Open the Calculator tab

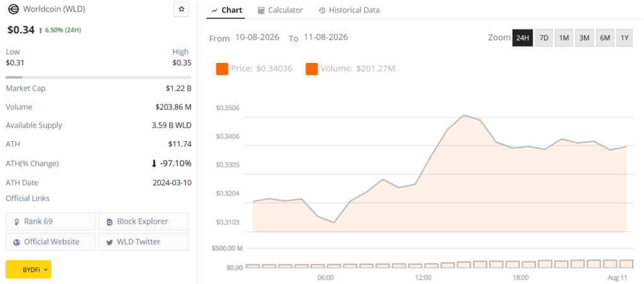pyautogui.click(x=280, y=10)
